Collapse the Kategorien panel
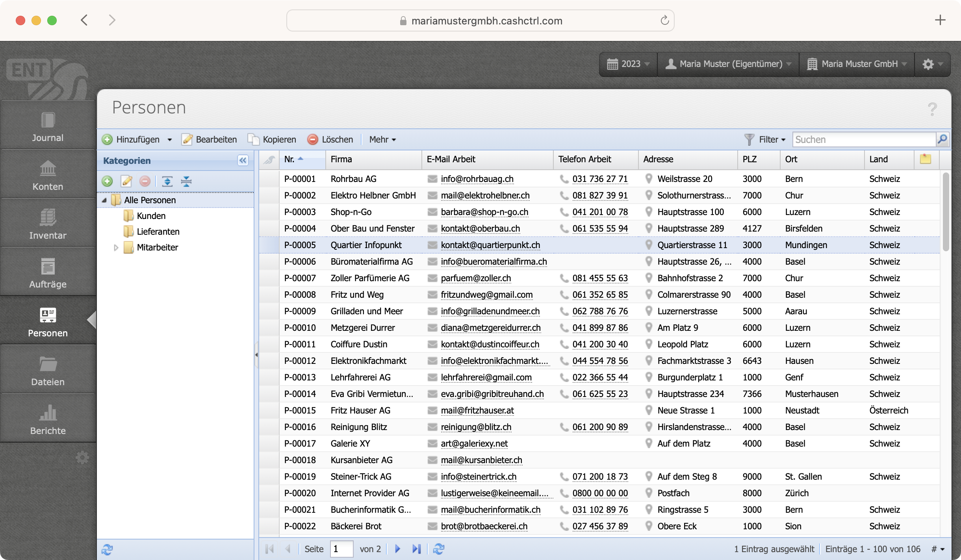The image size is (961, 560). pyautogui.click(x=243, y=160)
